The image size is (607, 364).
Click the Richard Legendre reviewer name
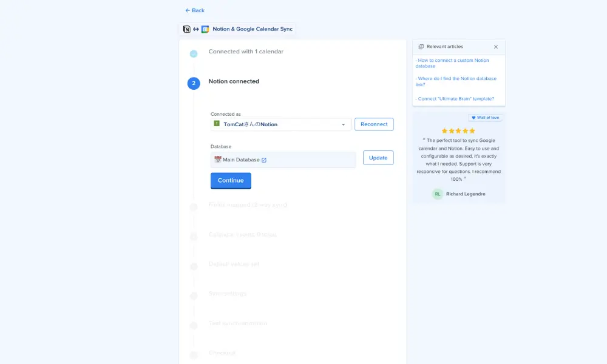466,194
